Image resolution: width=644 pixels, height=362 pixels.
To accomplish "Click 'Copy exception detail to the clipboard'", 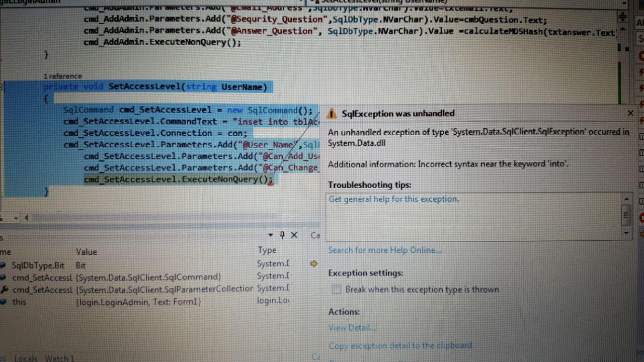I will pos(400,345).
